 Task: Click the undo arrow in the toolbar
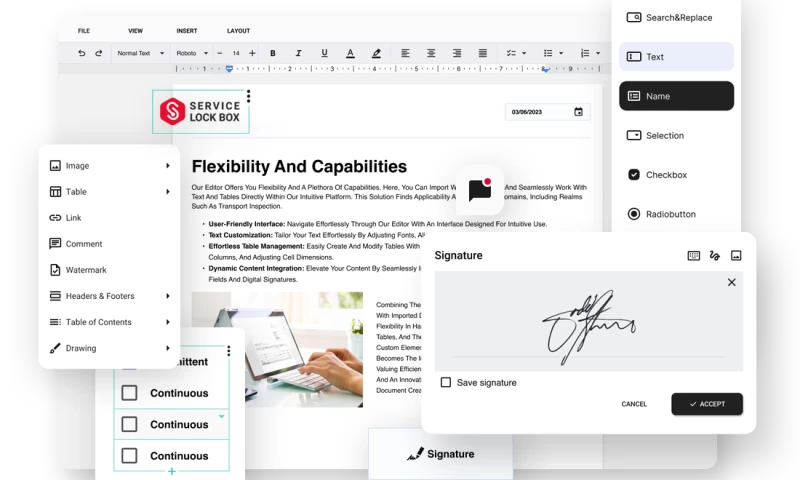click(x=82, y=53)
